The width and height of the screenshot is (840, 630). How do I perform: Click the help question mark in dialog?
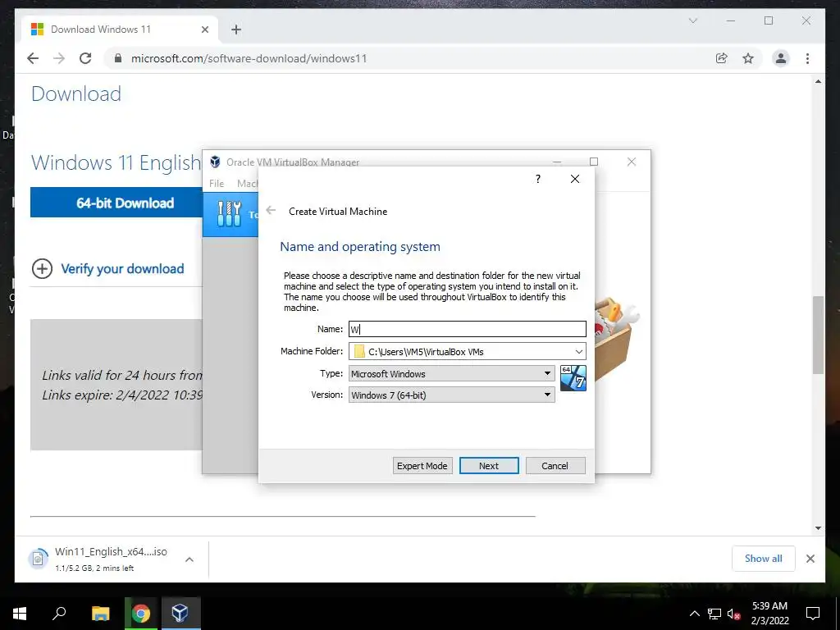[x=538, y=179]
